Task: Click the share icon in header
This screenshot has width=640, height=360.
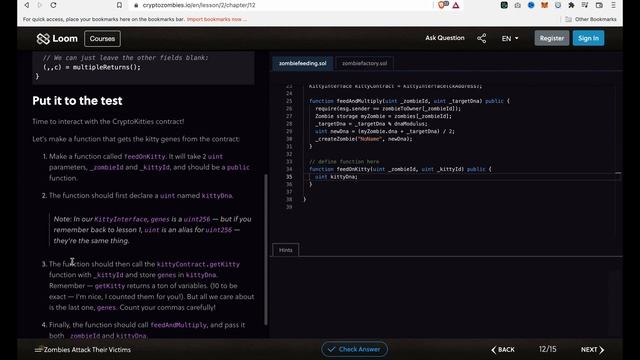Action: click(x=482, y=38)
